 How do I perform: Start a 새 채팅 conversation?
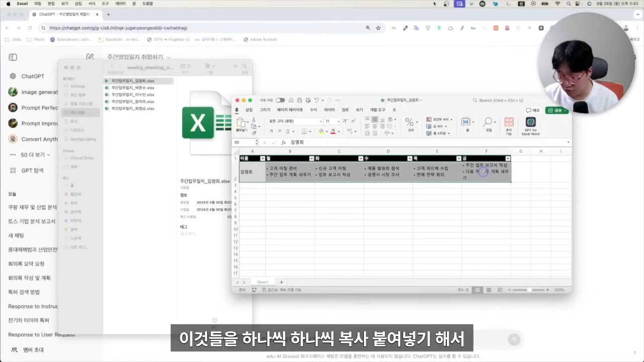pyautogui.click(x=16, y=235)
